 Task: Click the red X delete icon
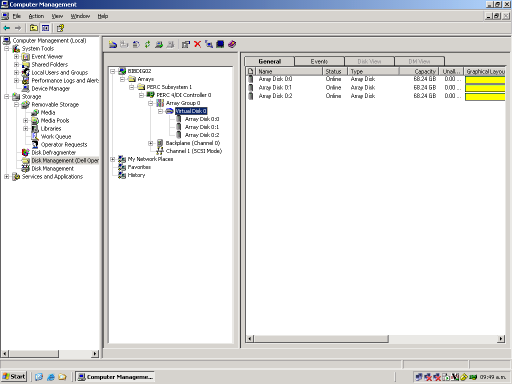pos(197,44)
